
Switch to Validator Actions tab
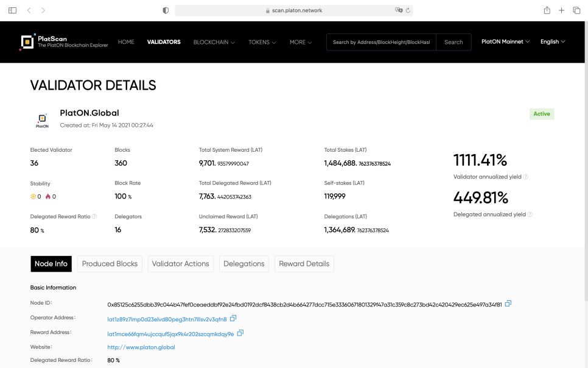click(x=181, y=264)
